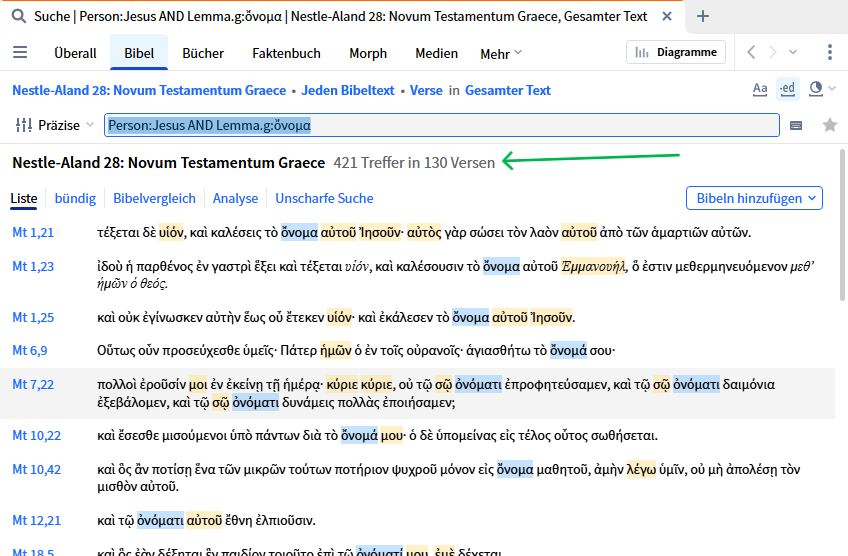Click into the search query input field
Screen dimensions: 848x556
pos(441,125)
